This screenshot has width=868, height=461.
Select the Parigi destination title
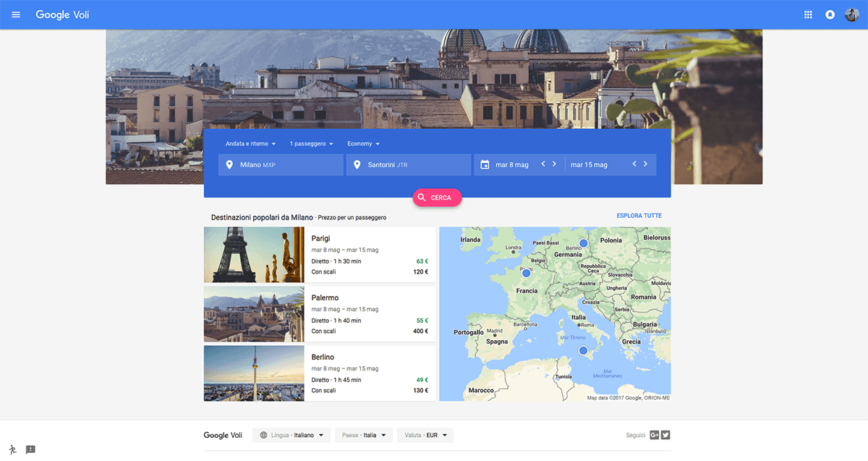[x=322, y=238]
